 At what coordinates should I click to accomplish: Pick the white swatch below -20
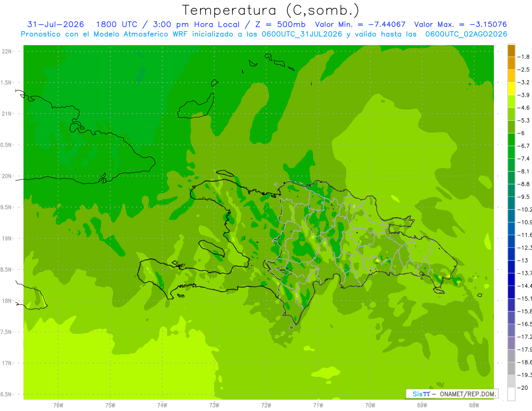[x=511, y=394]
